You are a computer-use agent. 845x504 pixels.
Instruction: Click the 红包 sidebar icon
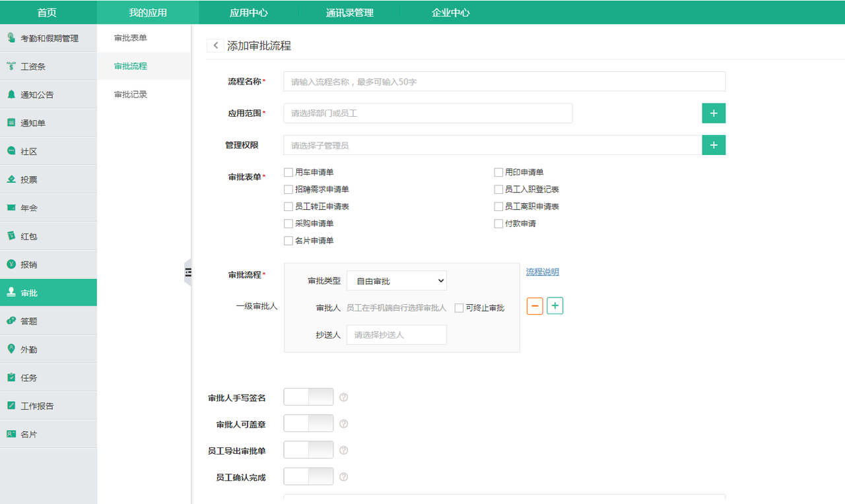point(11,236)
